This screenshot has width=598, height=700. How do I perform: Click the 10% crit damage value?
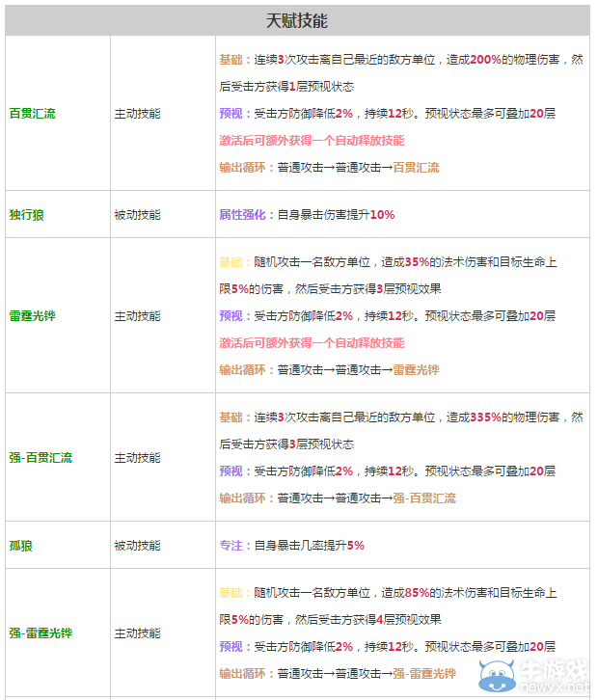pos(382,215)
